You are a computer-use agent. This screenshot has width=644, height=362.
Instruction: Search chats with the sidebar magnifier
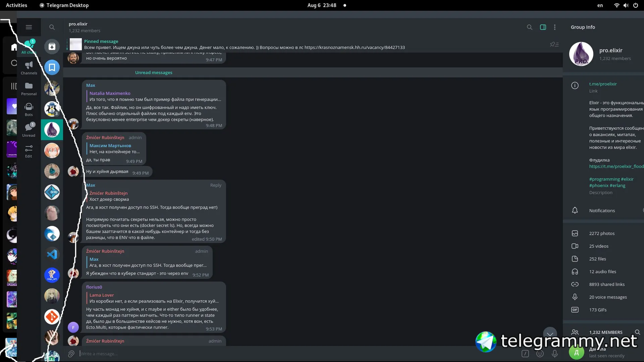coord(52,27)
